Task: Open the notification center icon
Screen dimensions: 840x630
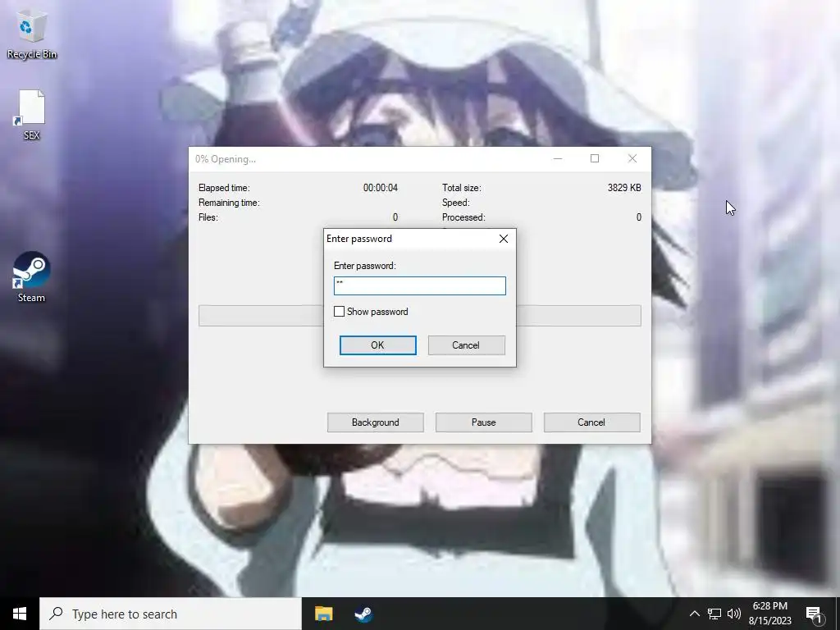Action: (x=815, y=614)
